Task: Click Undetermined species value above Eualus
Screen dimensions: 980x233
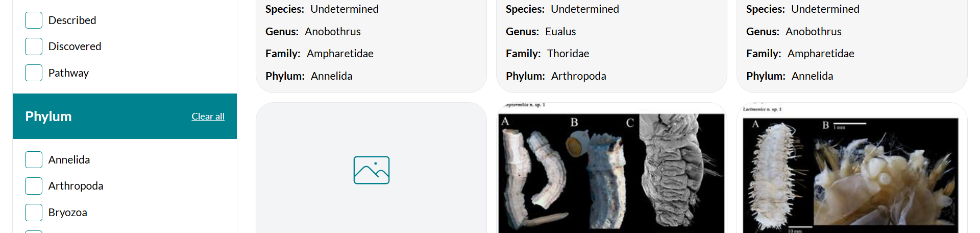Action: 584,9
